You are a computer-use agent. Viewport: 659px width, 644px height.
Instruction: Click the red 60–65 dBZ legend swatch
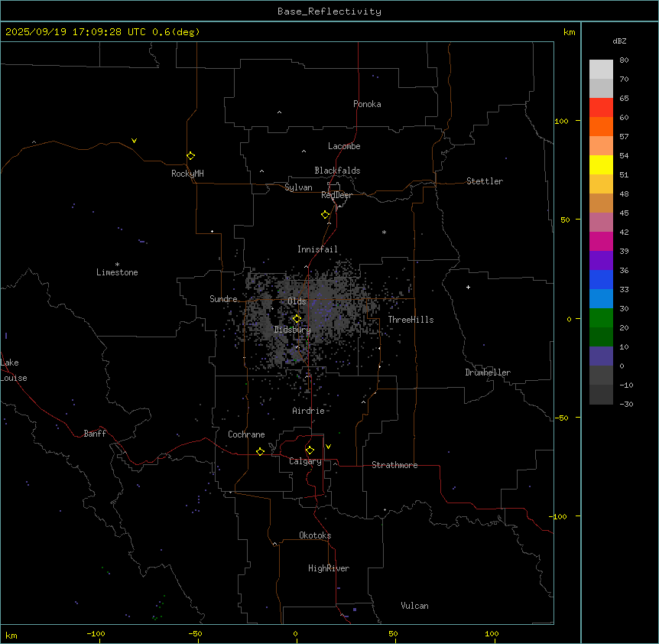click(601, 108)
